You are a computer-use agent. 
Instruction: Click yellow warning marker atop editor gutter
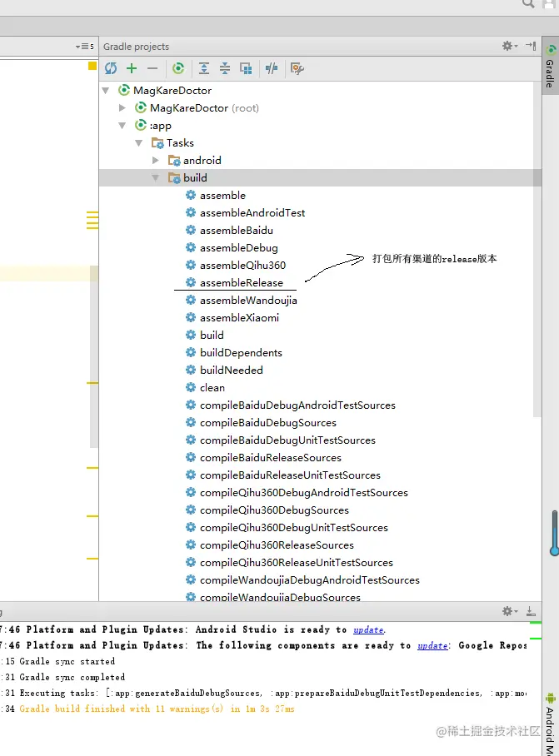point(92,66)
